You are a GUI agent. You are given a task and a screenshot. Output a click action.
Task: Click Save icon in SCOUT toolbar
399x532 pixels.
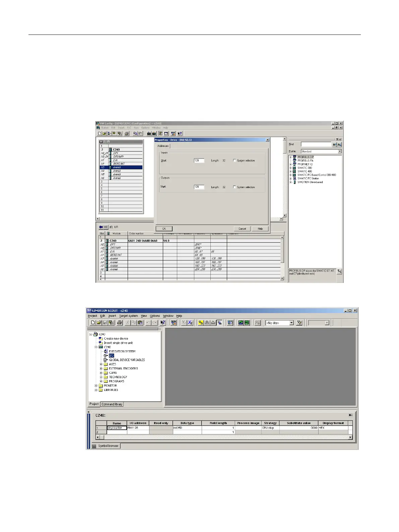tap(105, 322)
